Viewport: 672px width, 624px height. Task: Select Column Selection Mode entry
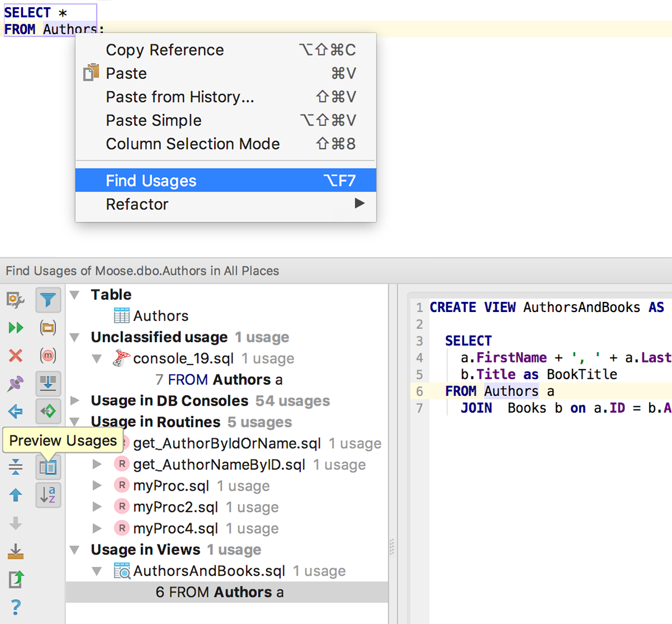click(226, 144)
